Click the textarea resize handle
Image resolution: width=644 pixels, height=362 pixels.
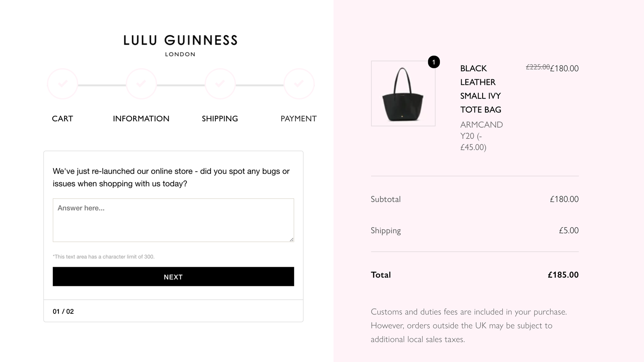point(291,240)
